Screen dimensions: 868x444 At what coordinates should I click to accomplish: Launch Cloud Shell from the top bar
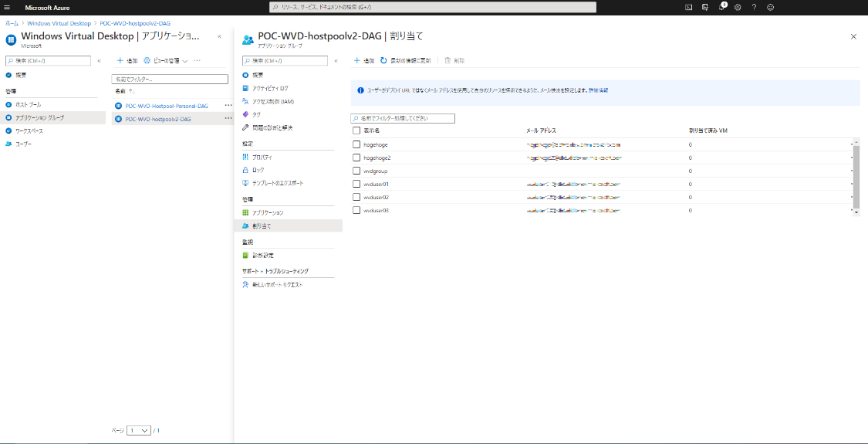(x=689, y=7)
